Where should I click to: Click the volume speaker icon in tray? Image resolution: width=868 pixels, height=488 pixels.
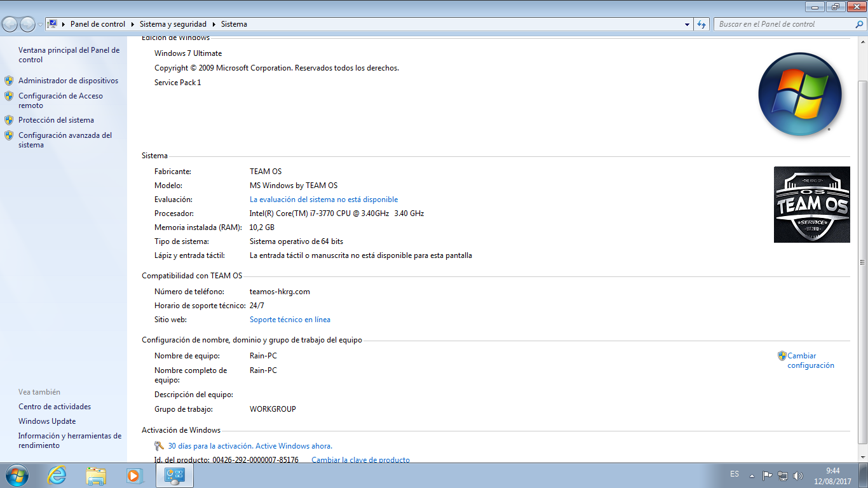[799, 475]
